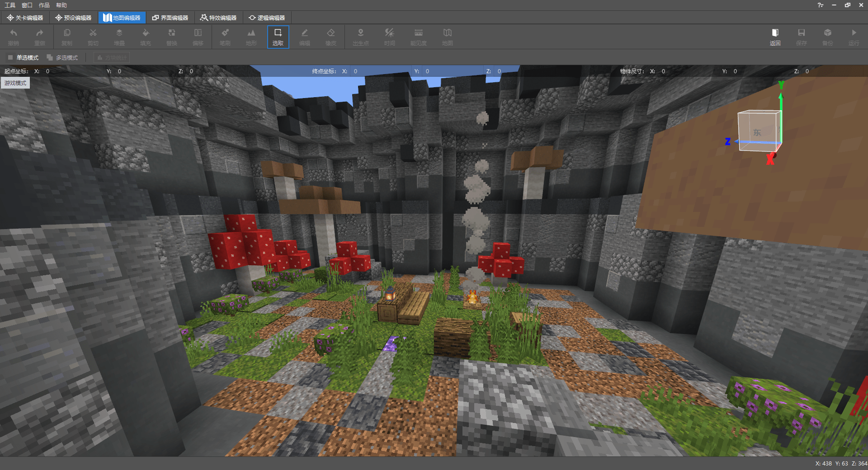Viewport: 868px width, 470px height.
Task: Click the 重做 (redo) toolbar icon
Action: (40, 37)
